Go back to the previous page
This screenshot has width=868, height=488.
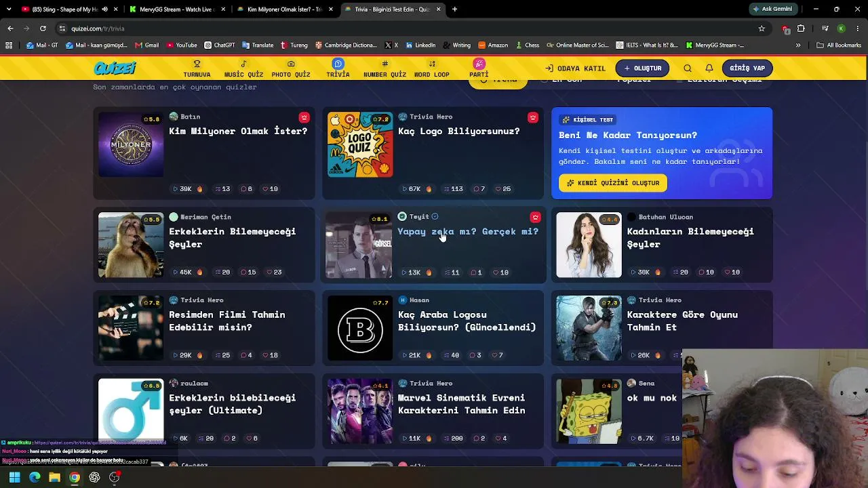[10, 28]
